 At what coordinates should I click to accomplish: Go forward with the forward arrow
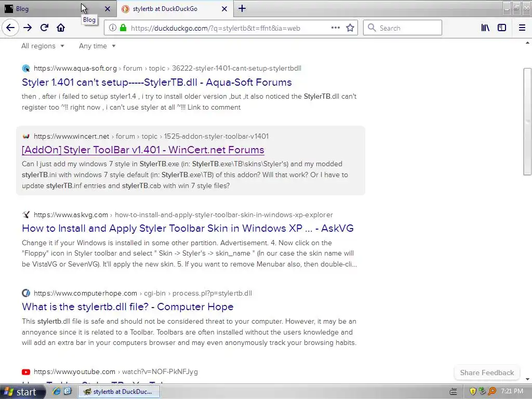click(28, 28)
